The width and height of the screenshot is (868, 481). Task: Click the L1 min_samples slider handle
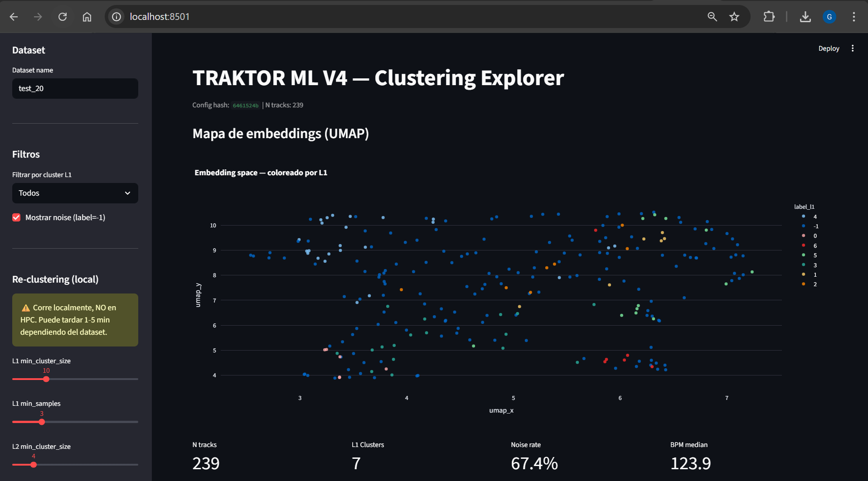(x=42, y=422)
